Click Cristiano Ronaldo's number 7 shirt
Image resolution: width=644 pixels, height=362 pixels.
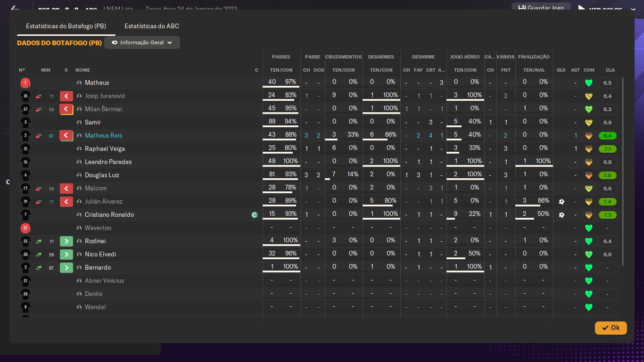coord(25,215)
